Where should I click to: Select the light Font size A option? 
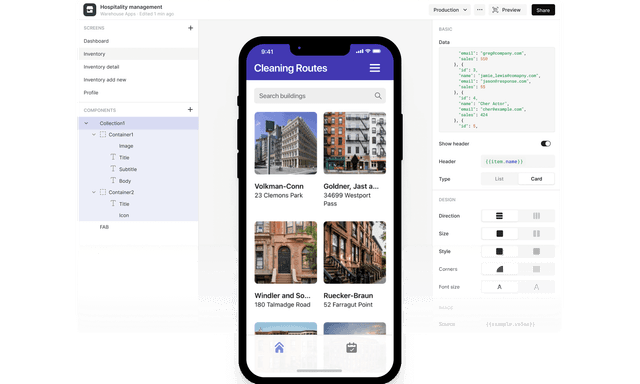pos(536,287)
